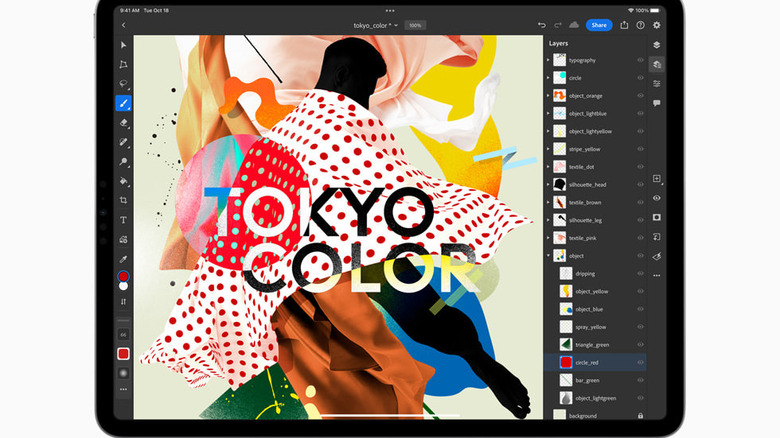Hide the circle_red layer
Viewport: 780px width, 438px height.
(x=640, y=362)
